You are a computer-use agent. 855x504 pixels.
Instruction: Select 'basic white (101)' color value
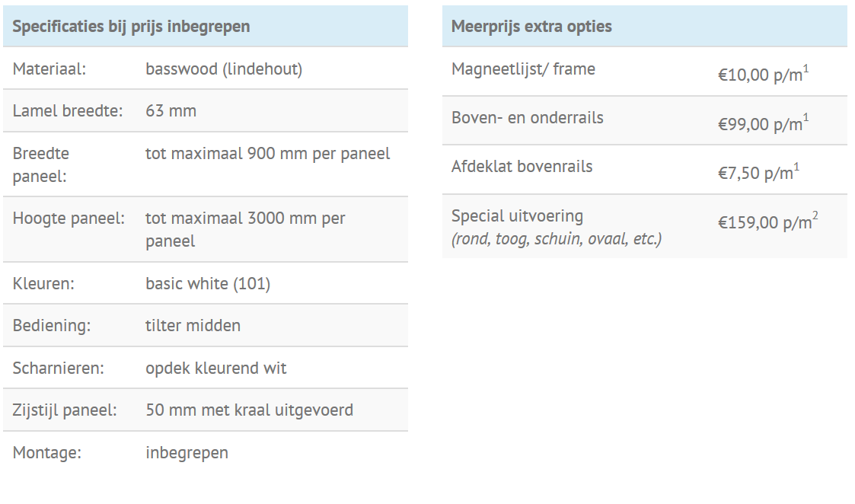[208, 284]
